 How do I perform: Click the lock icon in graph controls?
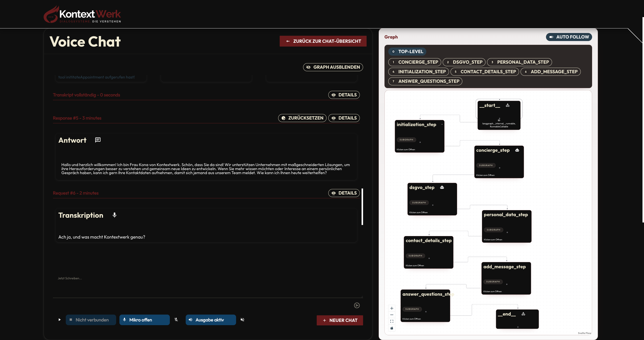click(x=392, y=328)
